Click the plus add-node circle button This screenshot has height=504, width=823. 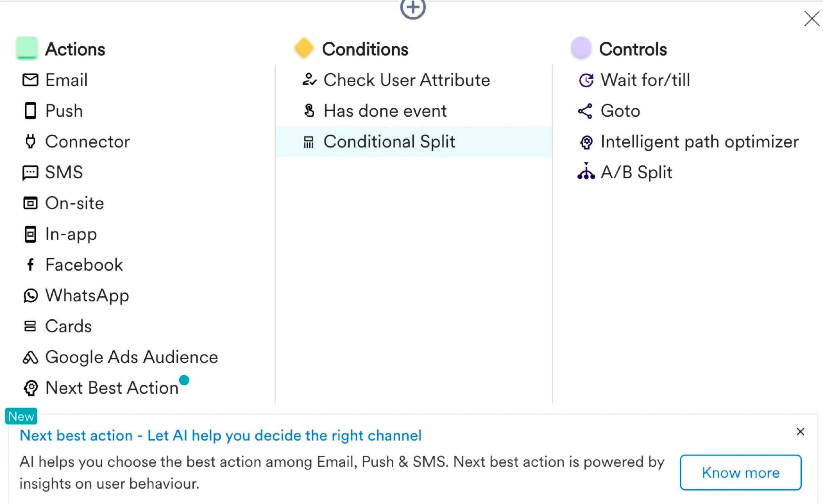(x=413, y=8)
